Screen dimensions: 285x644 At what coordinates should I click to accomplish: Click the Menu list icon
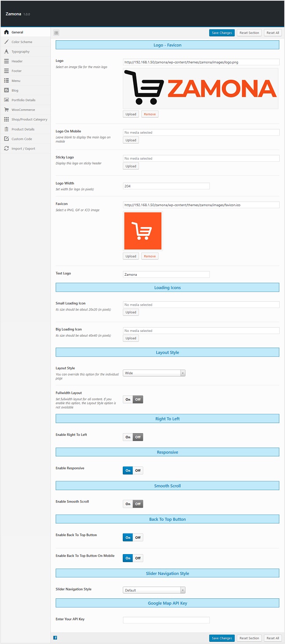click(6, 81)
